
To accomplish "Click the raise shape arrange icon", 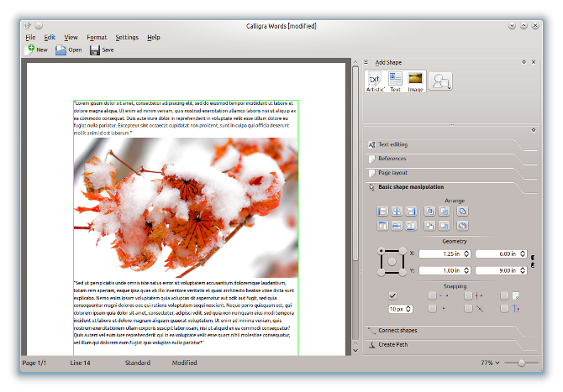I will coord(445,212).
